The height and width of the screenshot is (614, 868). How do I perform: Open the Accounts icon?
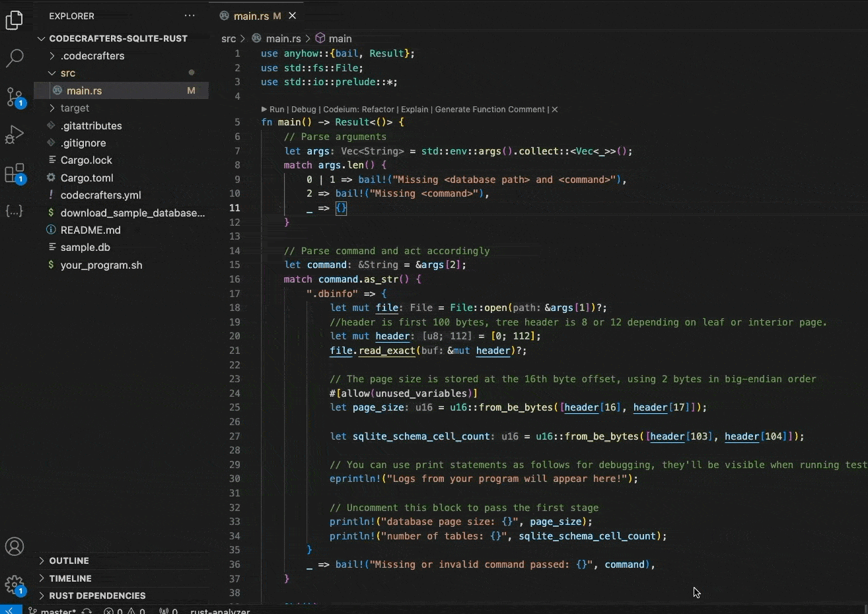pyautogui.click(x=15, y=547)
